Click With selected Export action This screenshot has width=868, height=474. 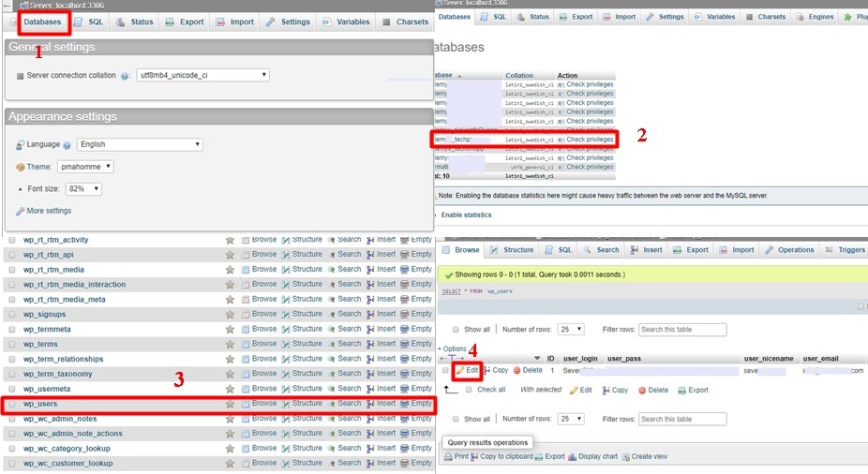693,391
